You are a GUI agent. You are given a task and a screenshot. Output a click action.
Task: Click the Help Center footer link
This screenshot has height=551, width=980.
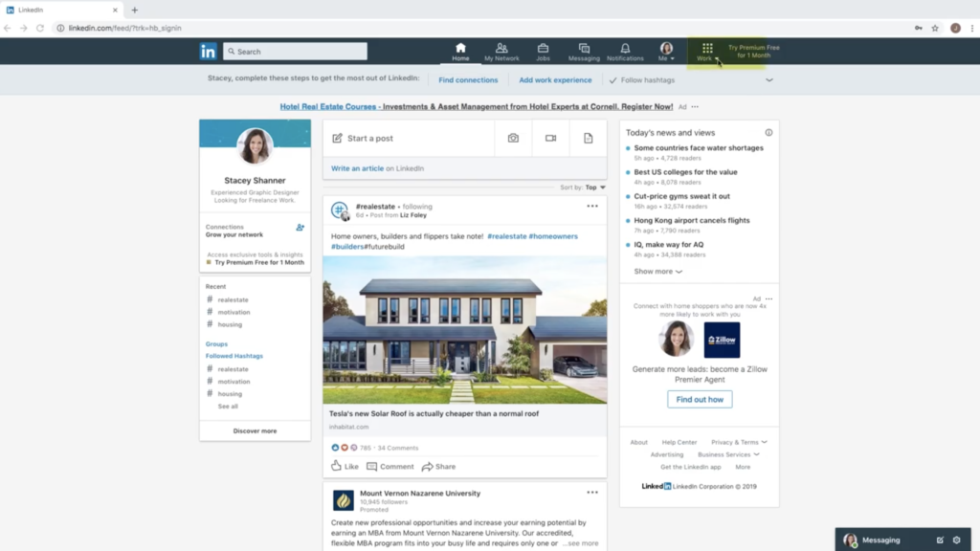tap(679, 442)
